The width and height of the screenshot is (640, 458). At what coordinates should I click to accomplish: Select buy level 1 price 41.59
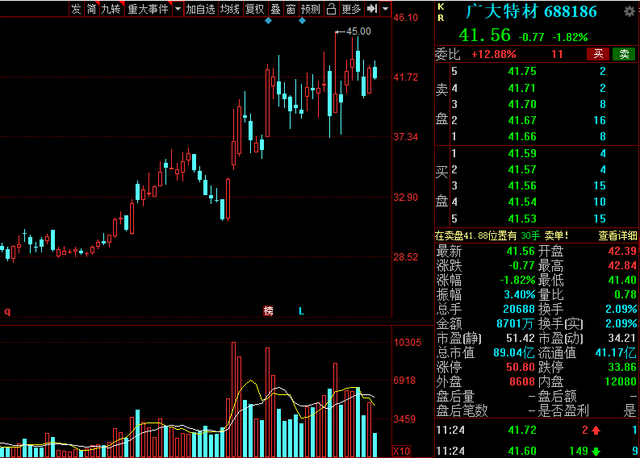click(x=522, y=153)
